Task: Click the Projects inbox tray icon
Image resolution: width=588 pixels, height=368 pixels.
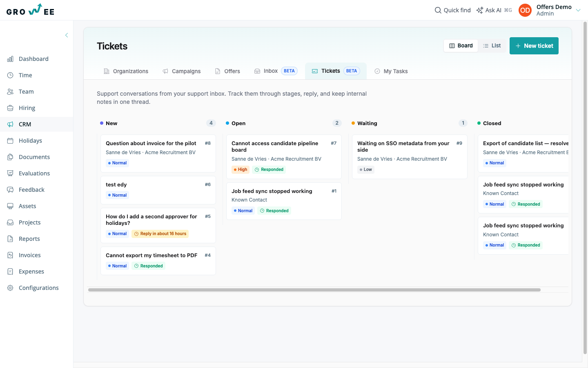Action: pos(10,222)
